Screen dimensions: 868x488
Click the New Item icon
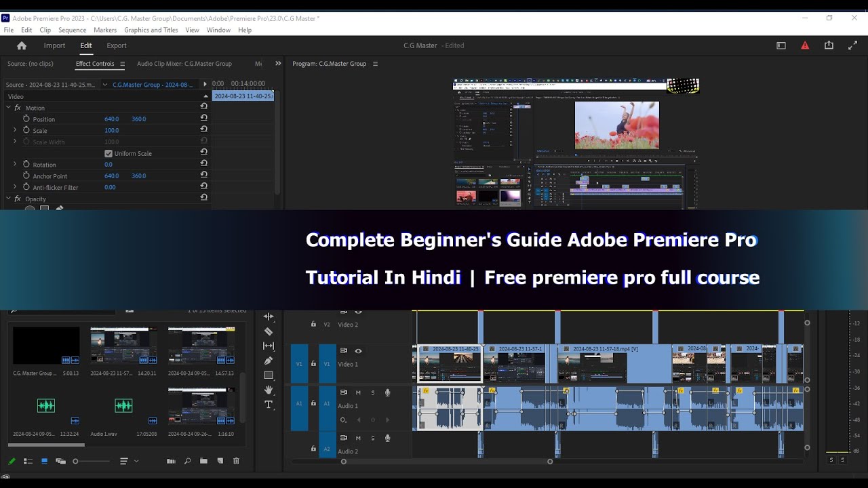coord(220,461)
